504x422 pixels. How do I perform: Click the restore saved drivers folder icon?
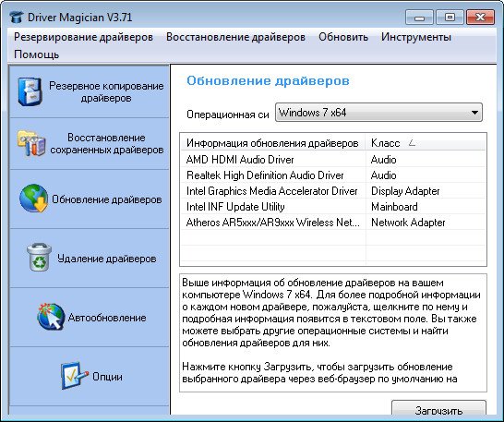pyautogui.click(x=31, y=143)
